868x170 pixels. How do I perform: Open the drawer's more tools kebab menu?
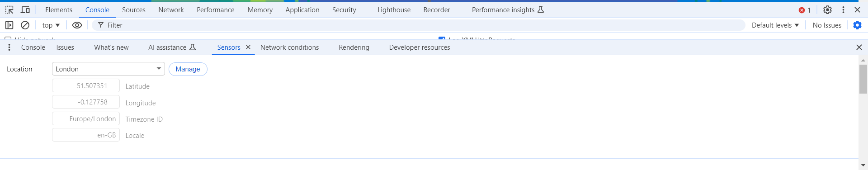(9, 47)
